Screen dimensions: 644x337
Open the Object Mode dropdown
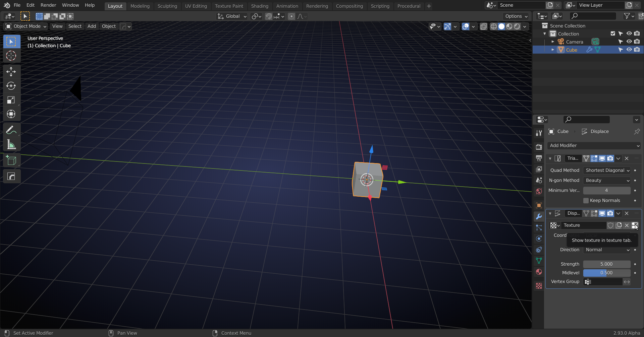26,26
